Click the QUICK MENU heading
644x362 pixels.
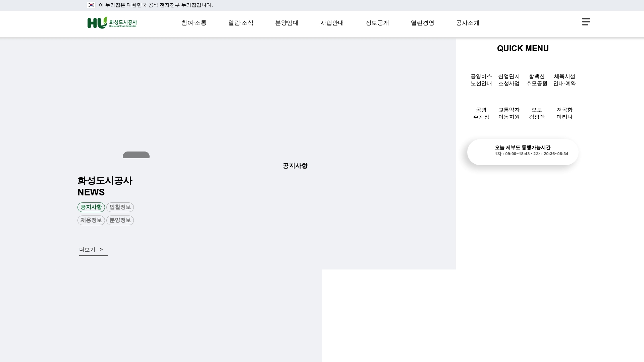pyautogui.click(x=523, y=49)
